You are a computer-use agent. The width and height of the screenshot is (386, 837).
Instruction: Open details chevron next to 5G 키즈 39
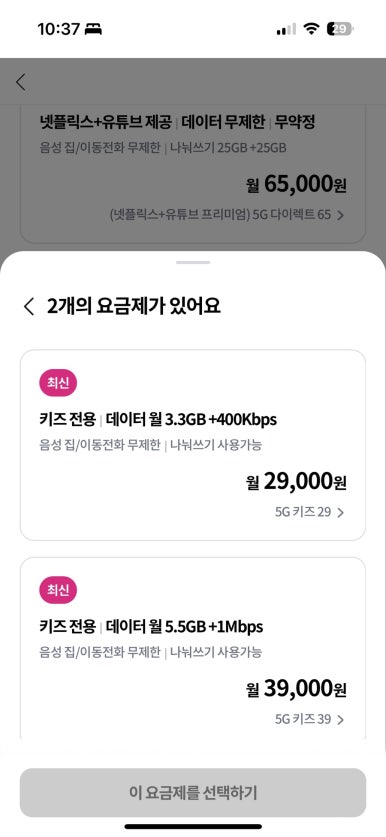tap(341, 720)
